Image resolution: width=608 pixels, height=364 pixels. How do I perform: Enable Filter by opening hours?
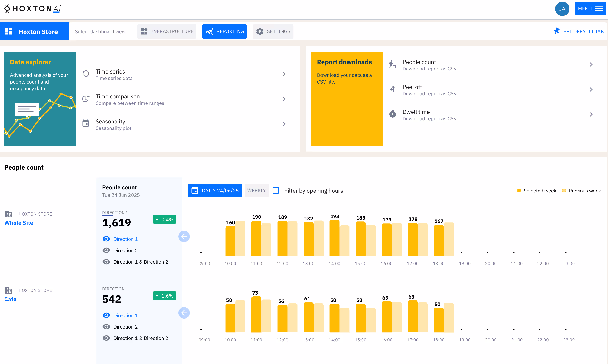(276, 190)
